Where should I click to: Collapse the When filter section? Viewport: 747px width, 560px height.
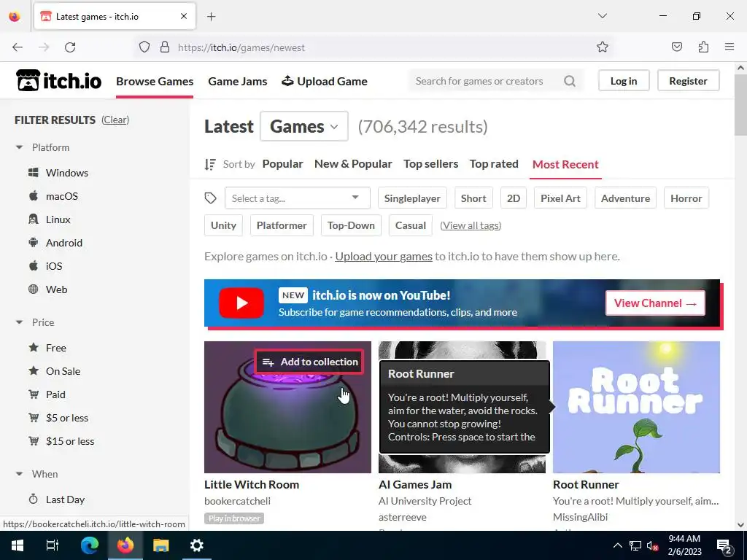[x=19, y=474]
